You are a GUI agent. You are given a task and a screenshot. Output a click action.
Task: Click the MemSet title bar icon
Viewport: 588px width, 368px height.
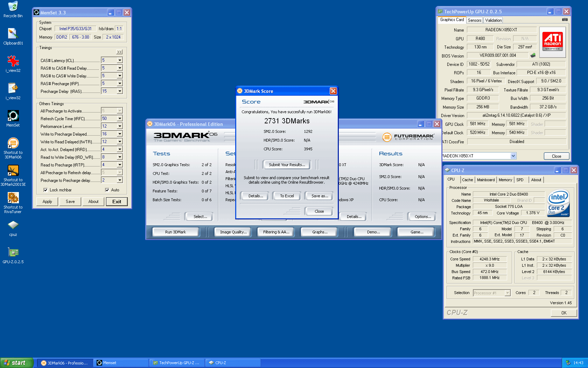[x=36, y=13]
